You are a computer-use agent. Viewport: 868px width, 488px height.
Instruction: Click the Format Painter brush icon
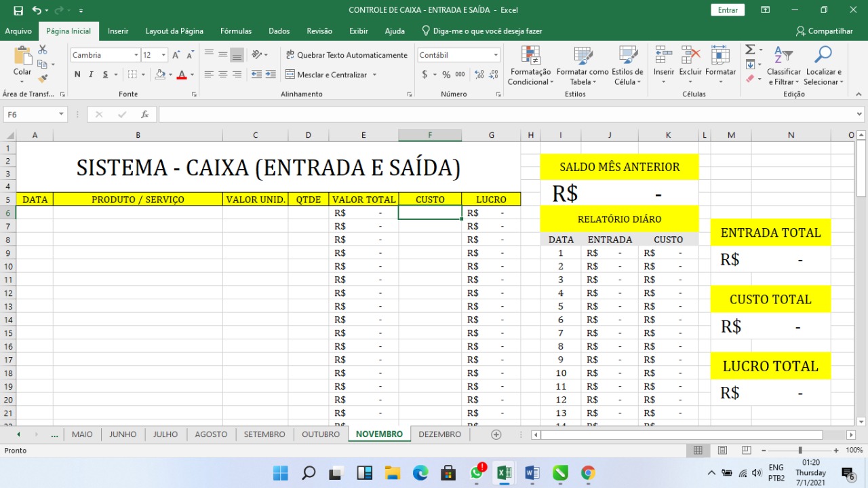pos(43,79)
